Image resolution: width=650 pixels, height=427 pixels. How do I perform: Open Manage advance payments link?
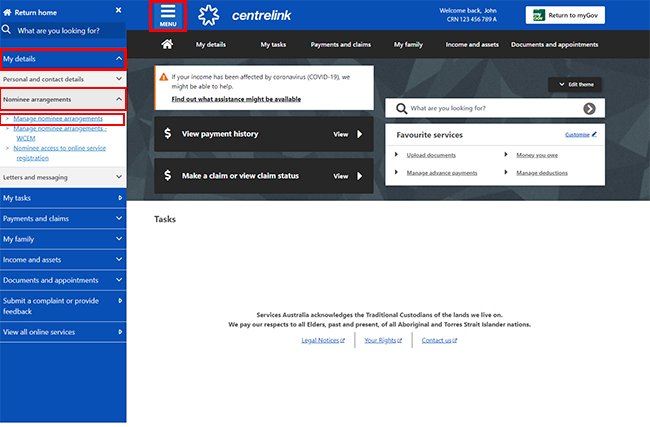click(x=442, y=173)
